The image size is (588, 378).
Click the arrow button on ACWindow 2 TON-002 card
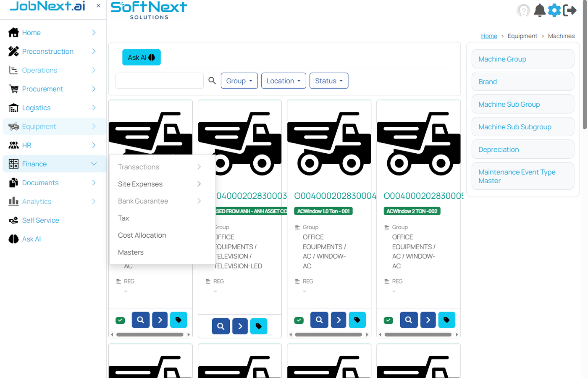(x=428, y=320)
